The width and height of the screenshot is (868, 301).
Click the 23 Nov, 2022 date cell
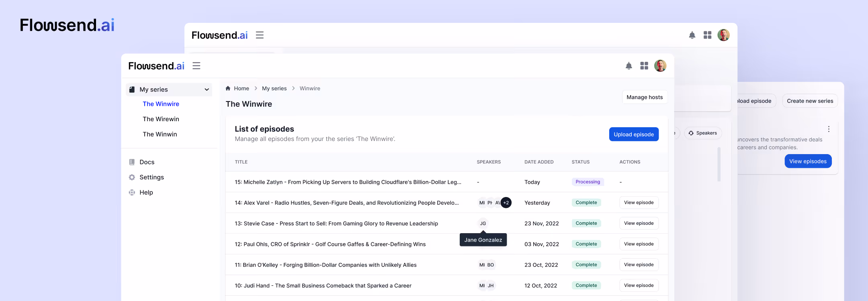541,224
